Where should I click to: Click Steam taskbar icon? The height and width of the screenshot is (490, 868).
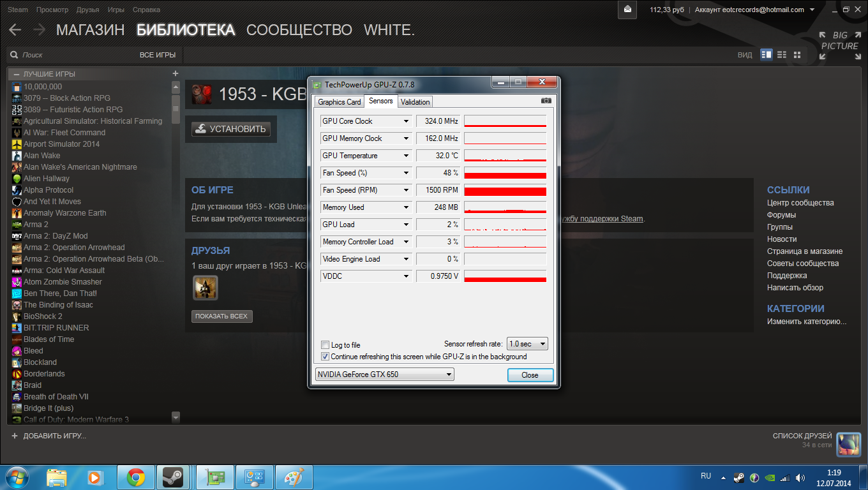coord(173,477)
